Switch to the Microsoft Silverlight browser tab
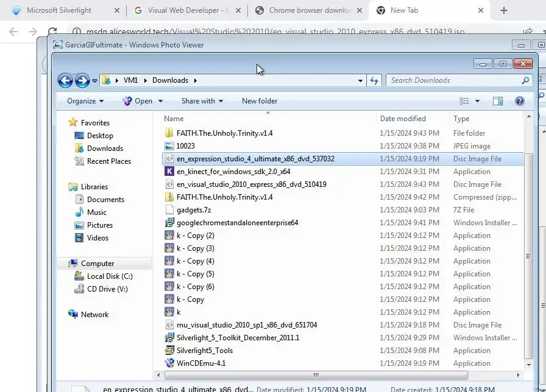 [x=65, y=10]
